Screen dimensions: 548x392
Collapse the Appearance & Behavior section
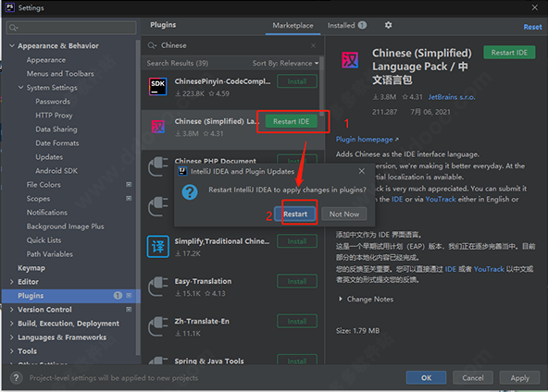point(11,45)
